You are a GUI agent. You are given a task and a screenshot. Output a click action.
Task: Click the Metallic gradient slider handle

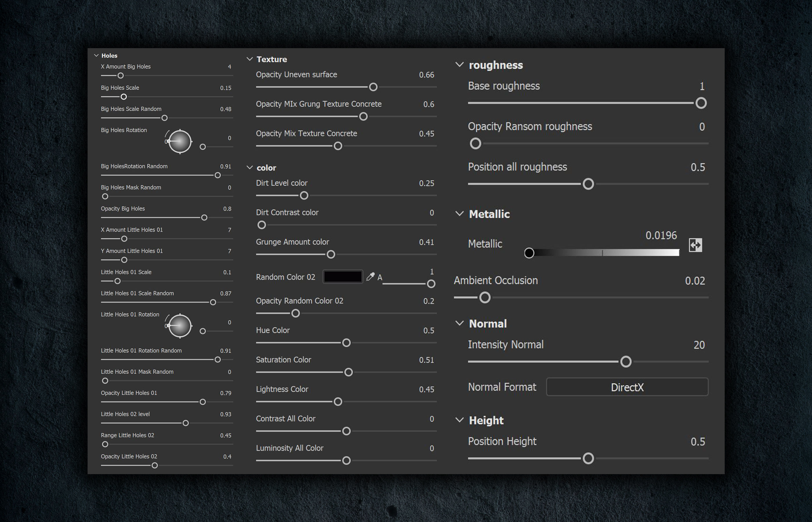coord(529,253)
